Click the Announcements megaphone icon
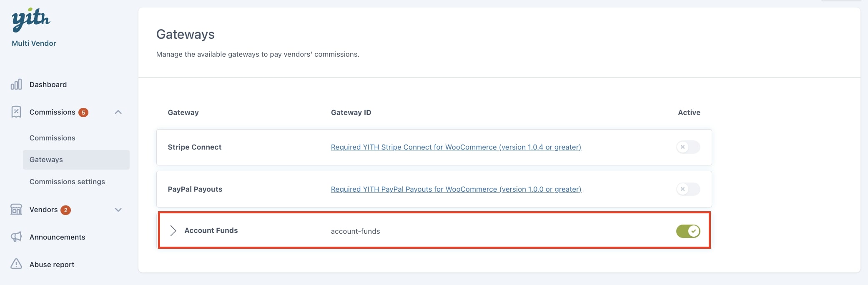The image size is (868, 285). [16, 237]
